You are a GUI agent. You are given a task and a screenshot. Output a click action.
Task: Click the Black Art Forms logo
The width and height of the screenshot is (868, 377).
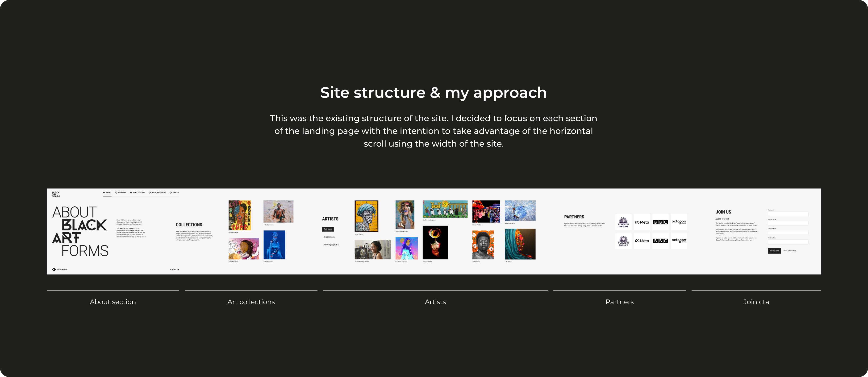click(56, 195)
